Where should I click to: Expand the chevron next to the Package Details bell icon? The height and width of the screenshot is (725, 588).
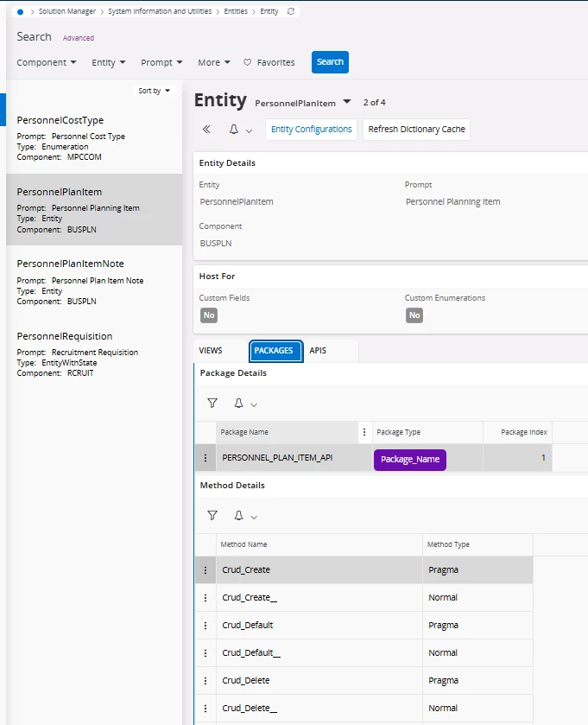pyautogui.click(x=254, y=405)
